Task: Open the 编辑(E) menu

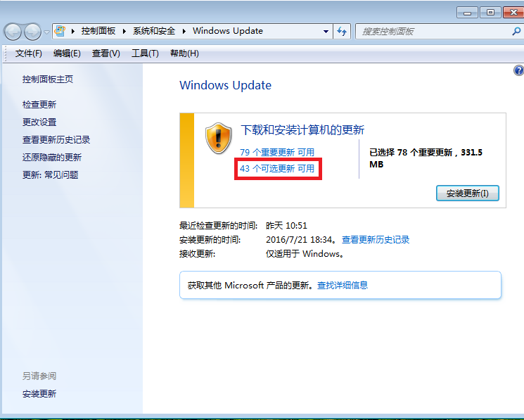Action: (x=67, y=53)
